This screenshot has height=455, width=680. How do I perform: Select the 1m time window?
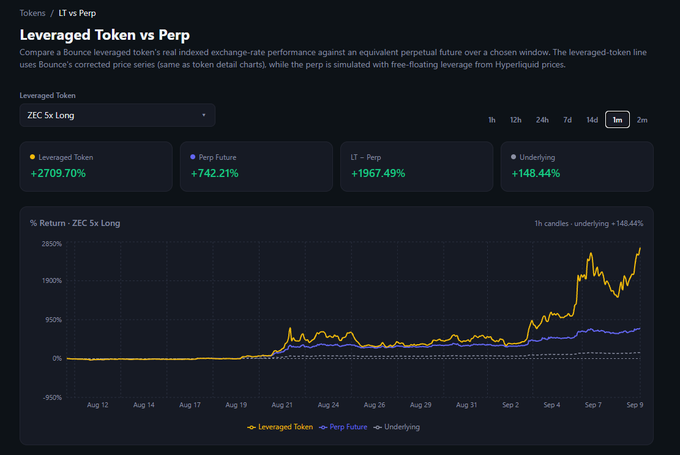pos(617,120)
